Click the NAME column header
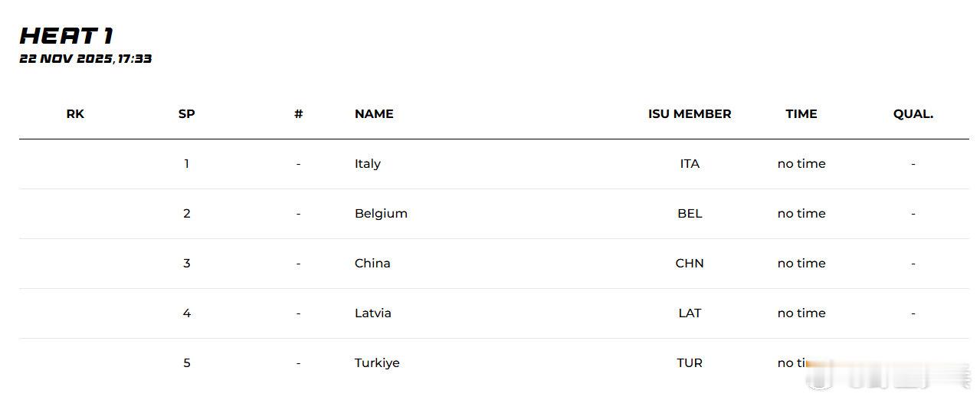Image resolution: width=980 pixels, height=400 pixels. tap(374, 114)
